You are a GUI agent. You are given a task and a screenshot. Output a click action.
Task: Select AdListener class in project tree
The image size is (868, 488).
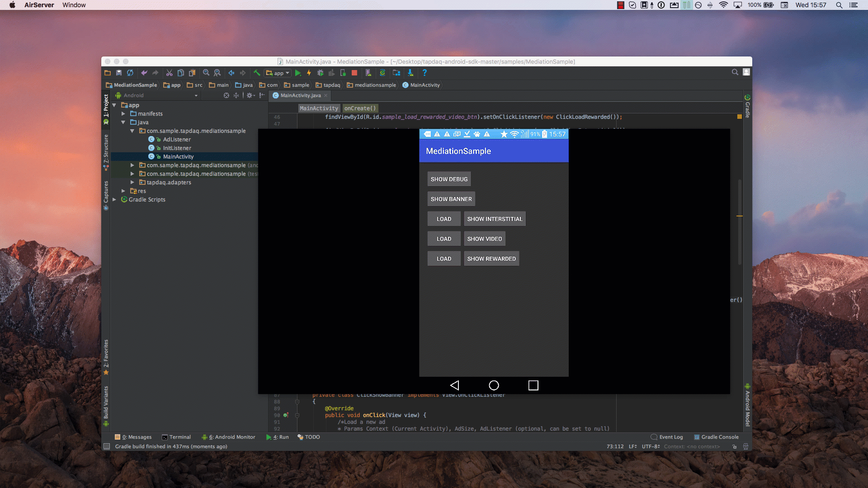pos(177,140)
